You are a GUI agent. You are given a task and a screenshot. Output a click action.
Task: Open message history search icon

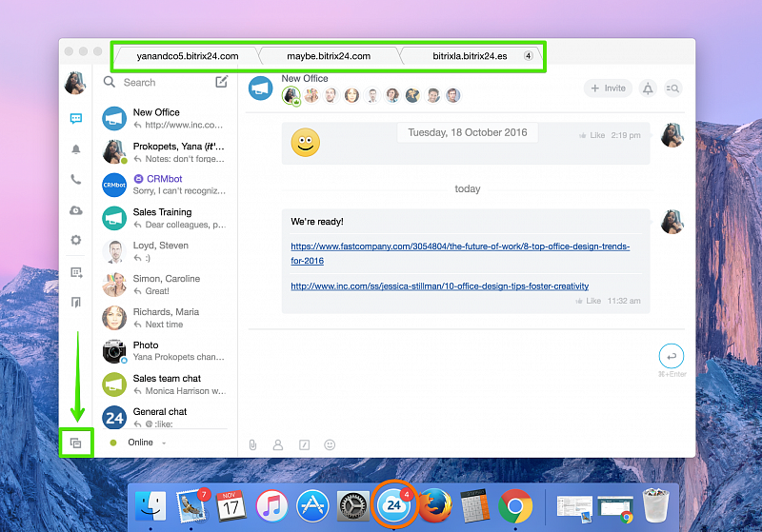click(673, 89)
